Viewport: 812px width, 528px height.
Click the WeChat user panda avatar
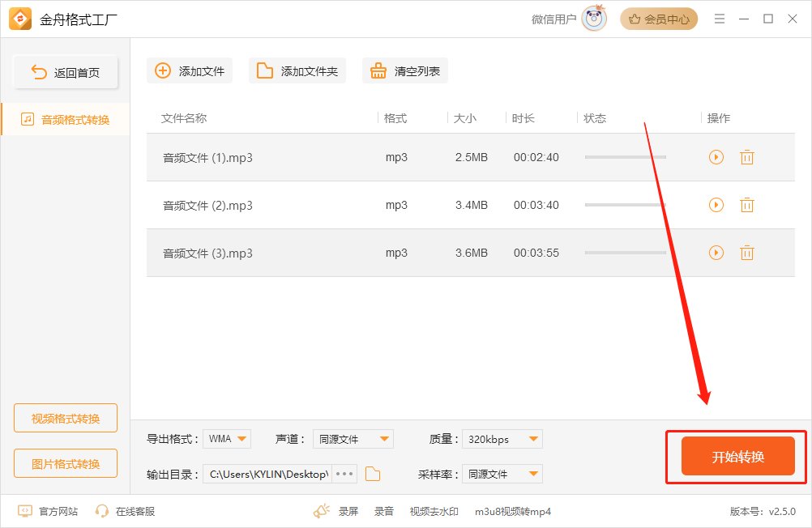click(593, 19)
